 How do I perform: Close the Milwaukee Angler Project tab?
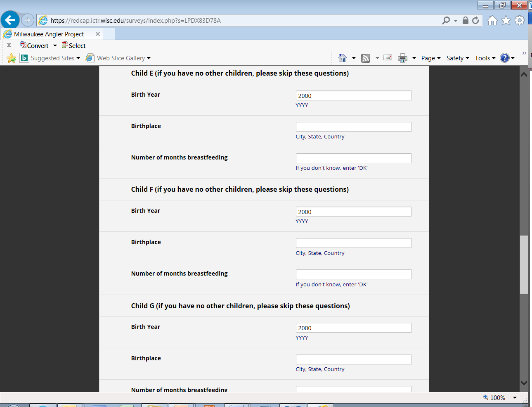(x=98, y=34)
